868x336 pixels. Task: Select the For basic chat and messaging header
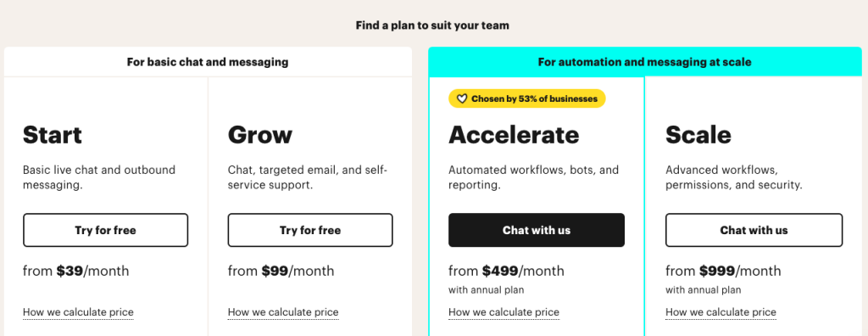(208, 62)
